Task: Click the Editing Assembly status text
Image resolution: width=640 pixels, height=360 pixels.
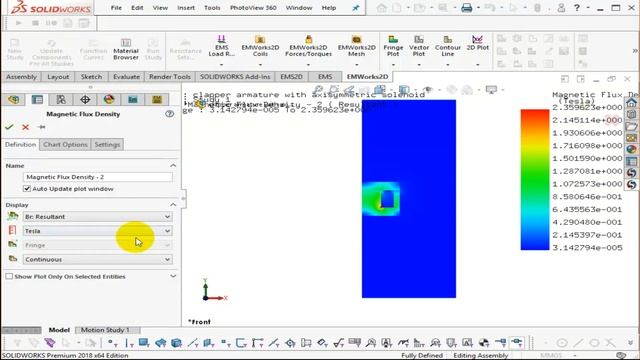Action: click(x=480, y=356)
